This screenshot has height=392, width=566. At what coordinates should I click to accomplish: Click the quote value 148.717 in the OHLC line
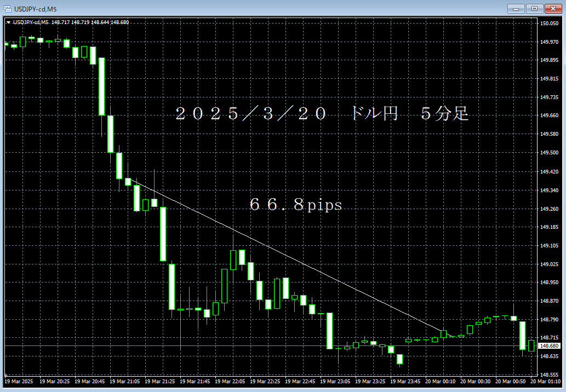[x=61, y=22]
